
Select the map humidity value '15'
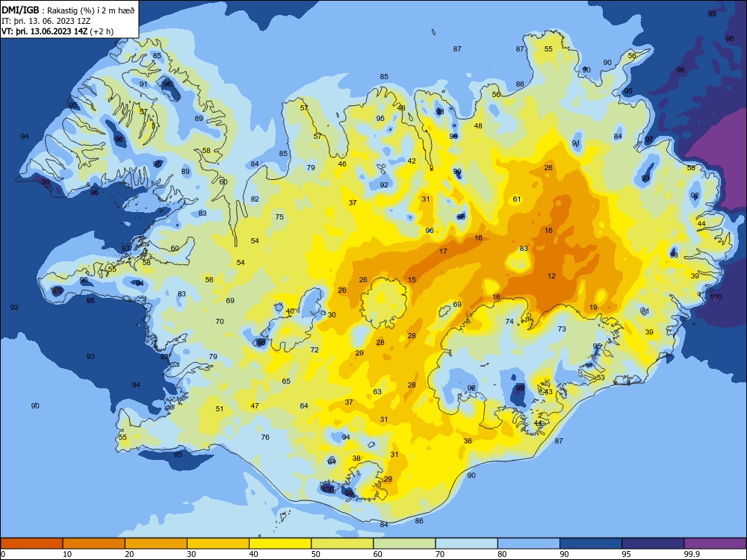pyautogui.click(x=412, y=279)
